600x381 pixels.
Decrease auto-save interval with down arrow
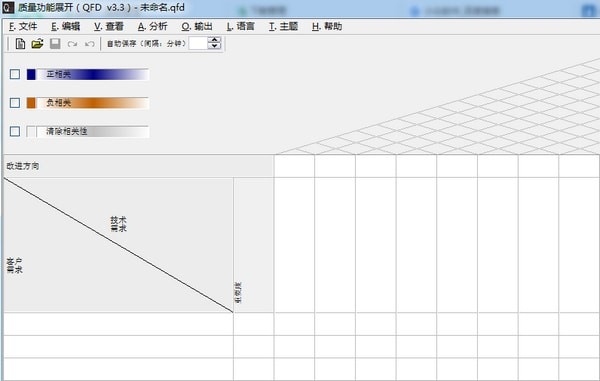[214, 46]
